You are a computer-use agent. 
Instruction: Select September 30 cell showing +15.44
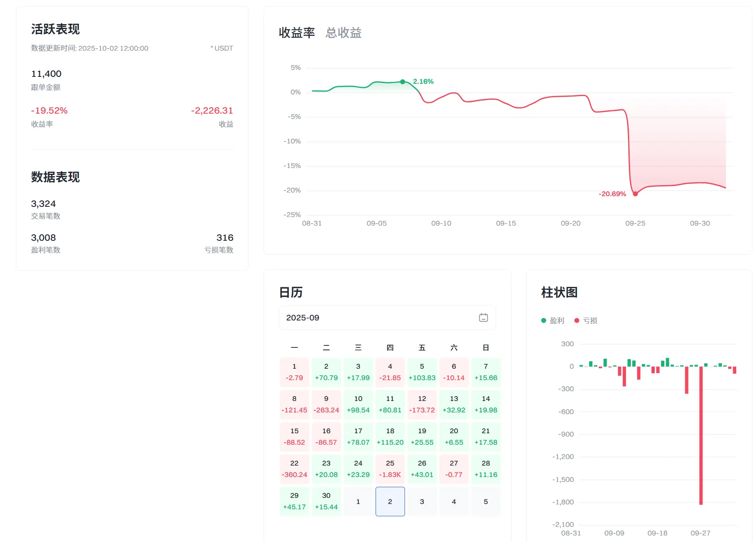coord(326,502)
